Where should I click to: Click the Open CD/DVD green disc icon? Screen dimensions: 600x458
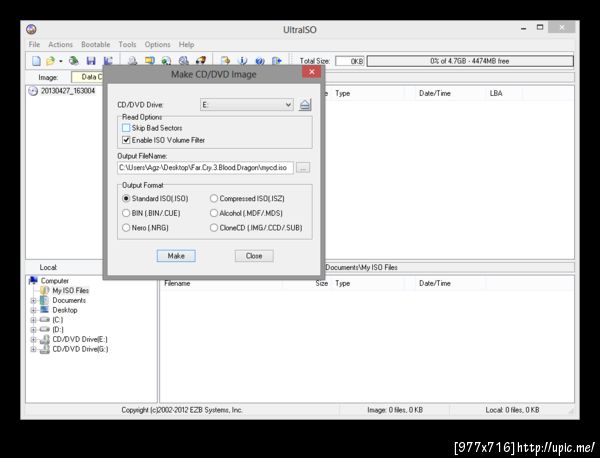pos(74,61)
